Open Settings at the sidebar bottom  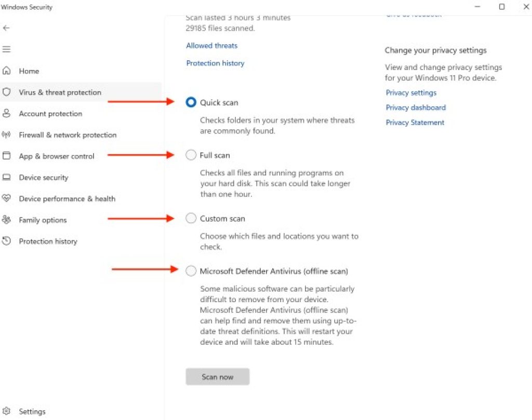pos(32,412)
